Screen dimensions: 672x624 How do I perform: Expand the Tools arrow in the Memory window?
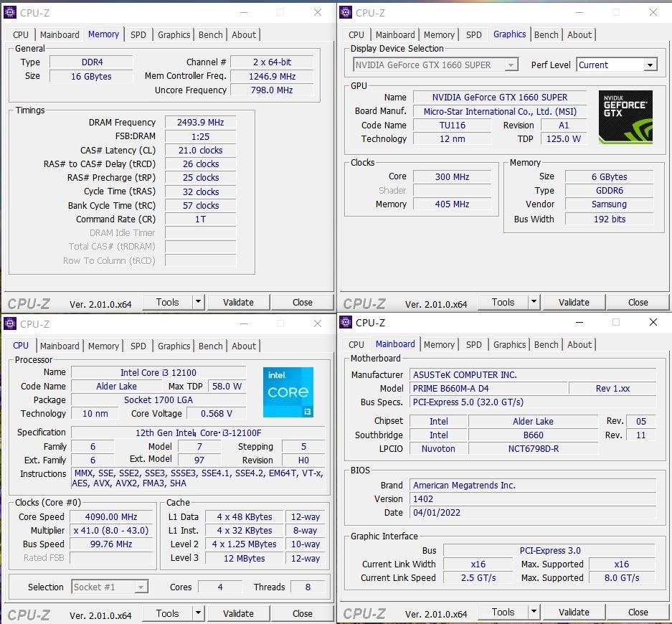tap(198, 302)
